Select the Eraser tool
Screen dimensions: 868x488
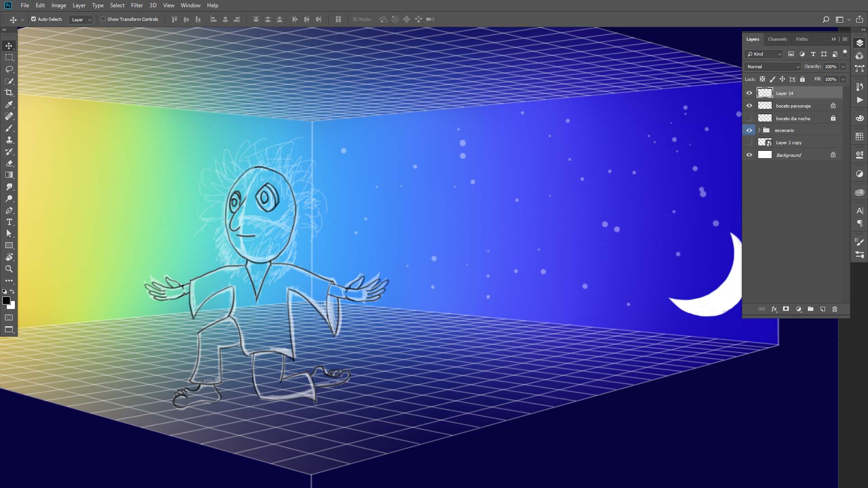pyautogui.click(x=9, y=163)
